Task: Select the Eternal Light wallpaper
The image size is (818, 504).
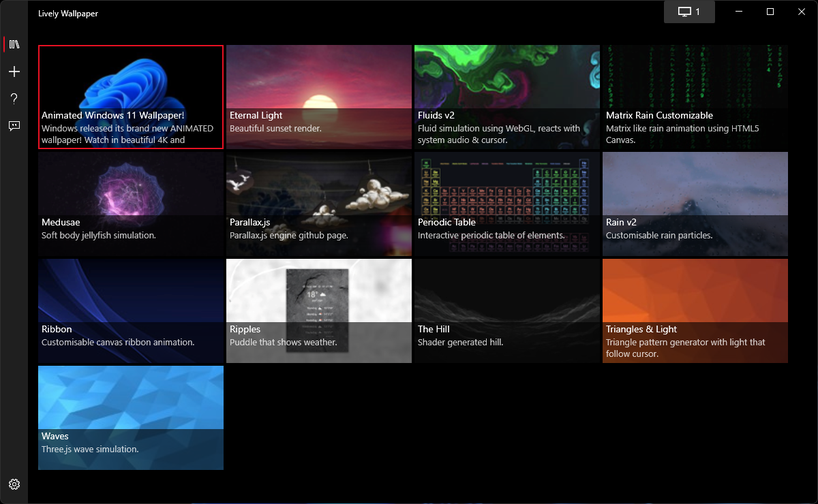Action: tap(319, 97)
